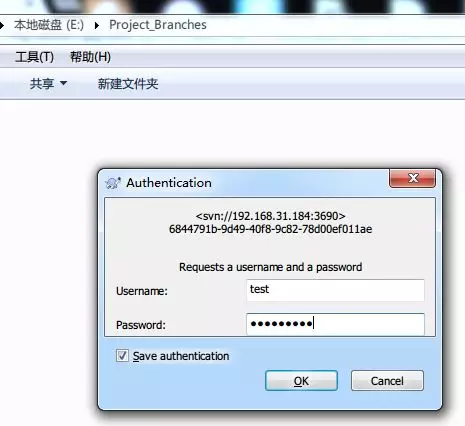Image resolution: width=465 pixels, height=426 pixels.
Task: Confirm credentials with the OK button
Action: 301,381
